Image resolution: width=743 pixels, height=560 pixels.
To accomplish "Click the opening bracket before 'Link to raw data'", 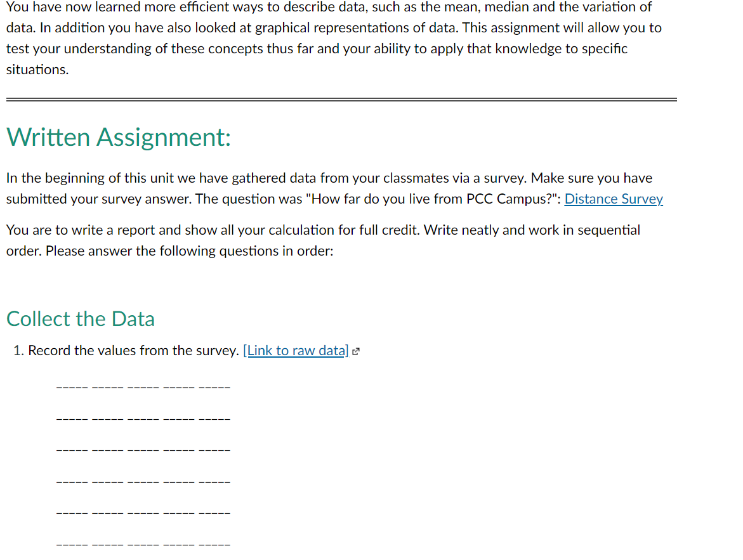I will (x=244, y=350).
